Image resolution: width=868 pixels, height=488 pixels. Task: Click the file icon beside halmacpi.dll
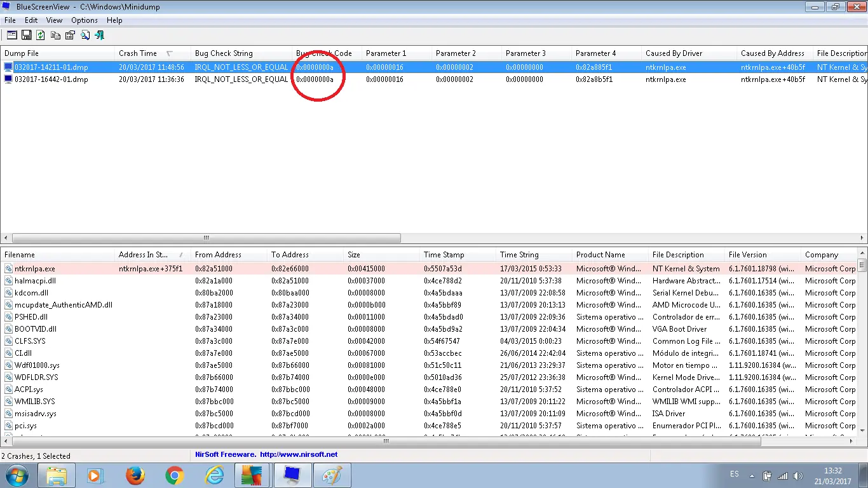pyautogui.click(x=8, y=281)
